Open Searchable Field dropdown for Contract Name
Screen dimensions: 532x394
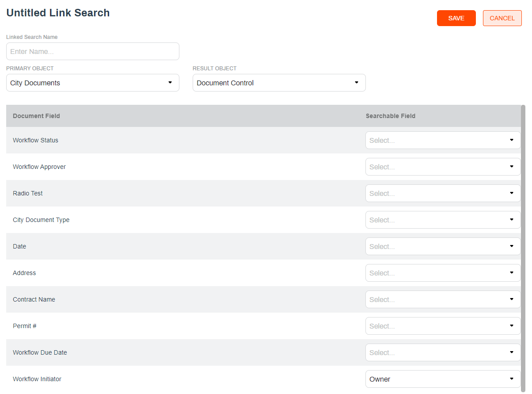coord(443,299)
